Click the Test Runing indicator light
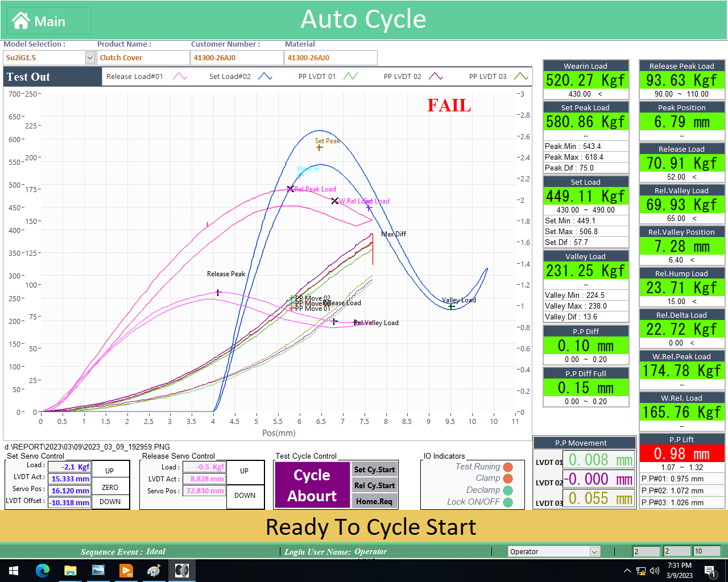This screenshot has width=728, height=582. tap(508, 467)
